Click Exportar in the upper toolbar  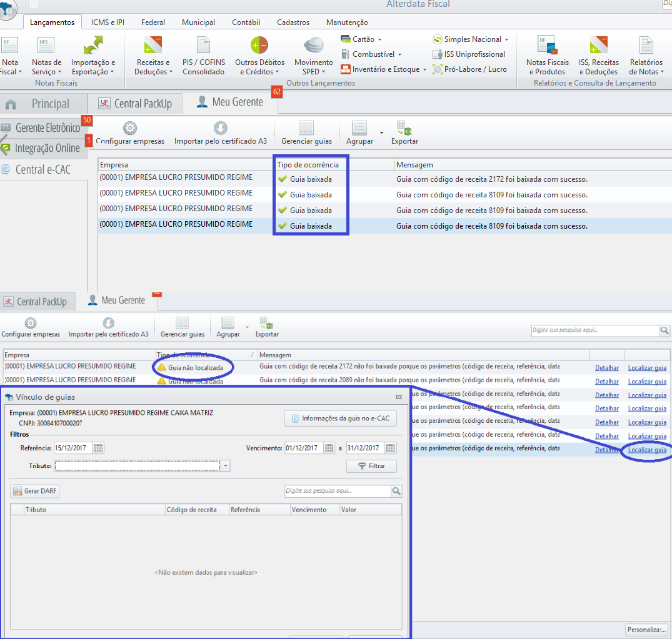404,133
